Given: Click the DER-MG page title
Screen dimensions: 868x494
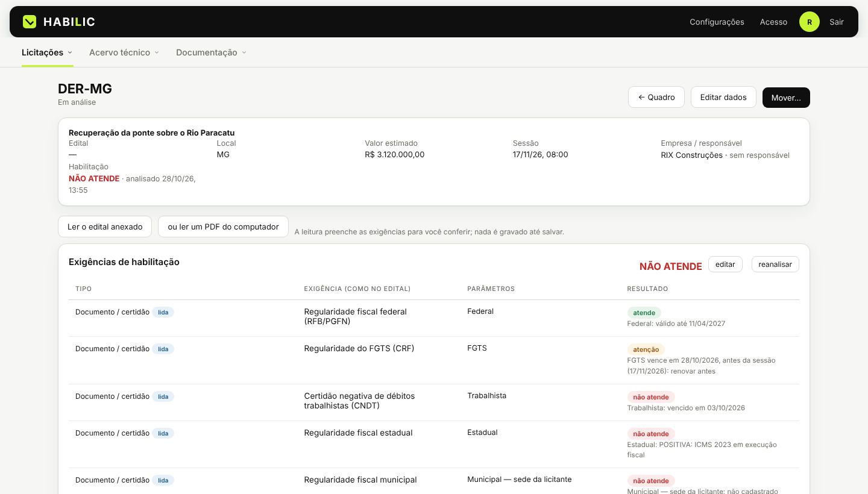Looking at the screenshot, I should click(x=85, y=89).
